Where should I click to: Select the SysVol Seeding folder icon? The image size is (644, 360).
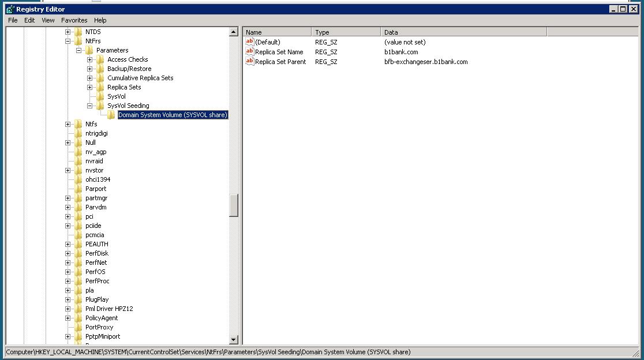[x=99, y=105]
